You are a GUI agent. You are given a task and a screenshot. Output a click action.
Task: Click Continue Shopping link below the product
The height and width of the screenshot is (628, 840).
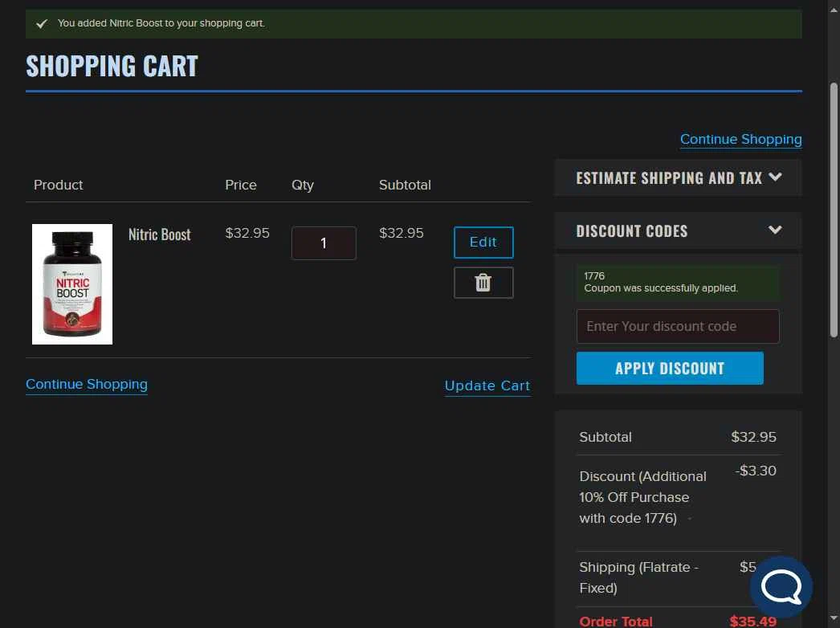point(87,384)
